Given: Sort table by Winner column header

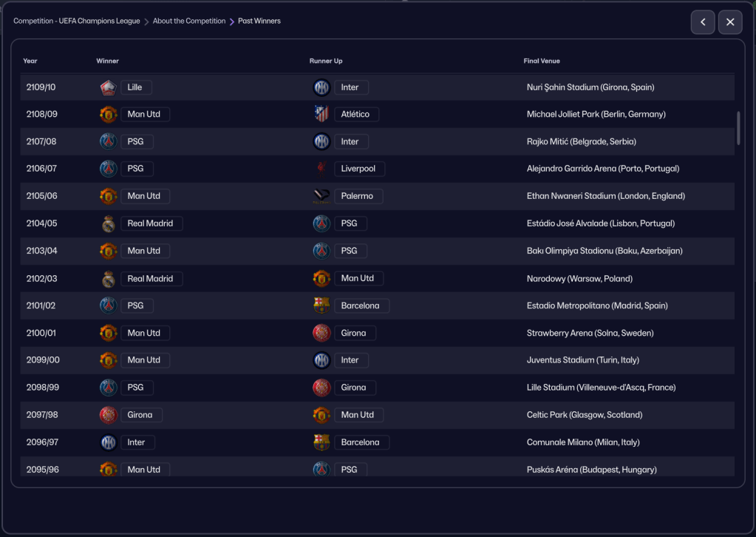Looking at the screenshot, I should click(107, 61).
